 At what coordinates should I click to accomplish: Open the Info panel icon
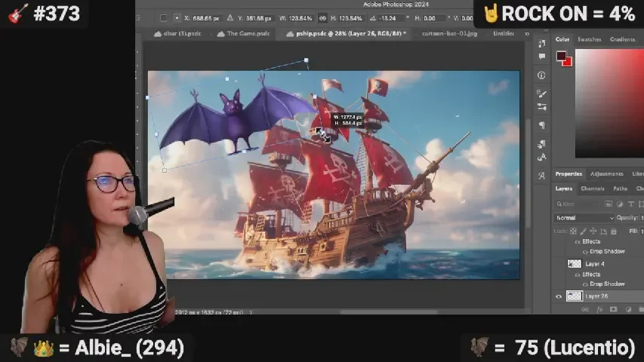click(x=541, y=75)
